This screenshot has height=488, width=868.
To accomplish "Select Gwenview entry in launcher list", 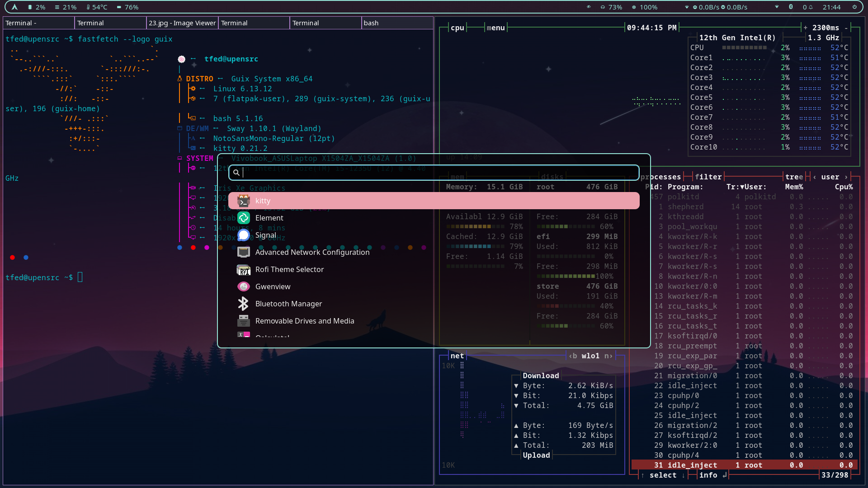I will (x=434, y=286).
